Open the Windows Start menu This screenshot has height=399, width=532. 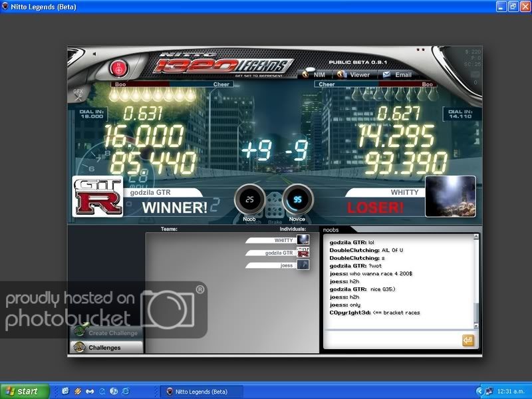pyautogui.click(x=25, y=391)
